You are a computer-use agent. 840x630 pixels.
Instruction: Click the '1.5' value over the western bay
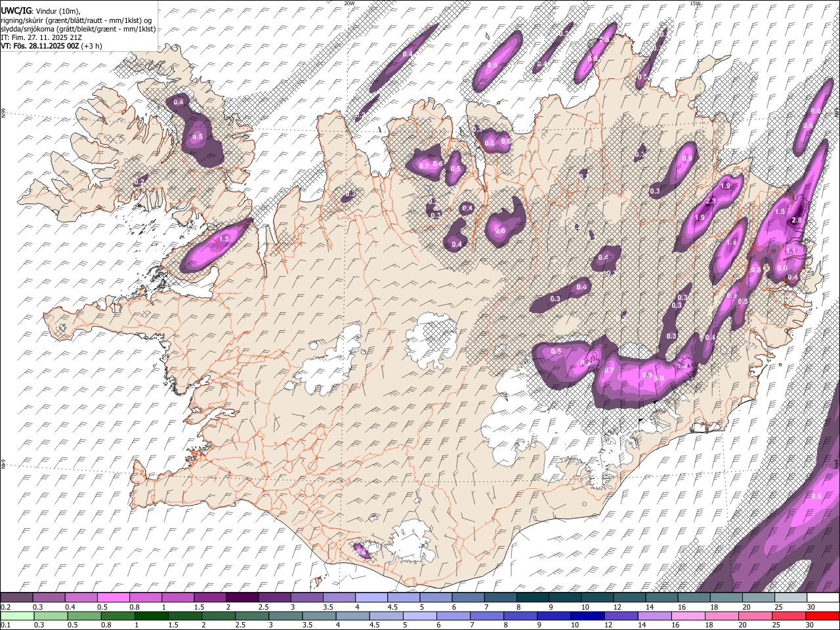224,240
